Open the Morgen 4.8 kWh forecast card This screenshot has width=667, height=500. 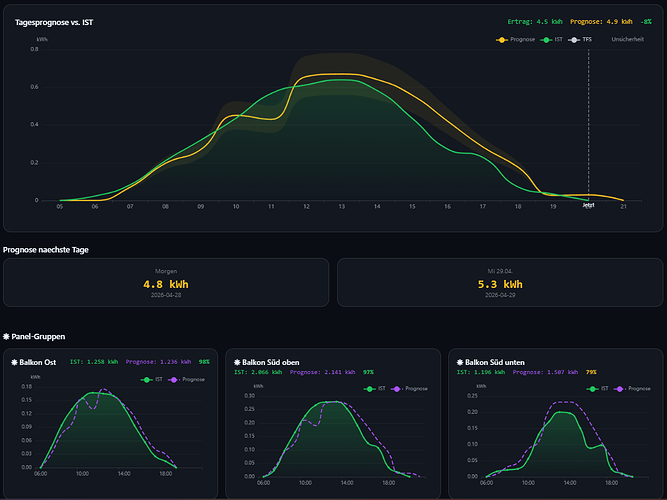166,282
